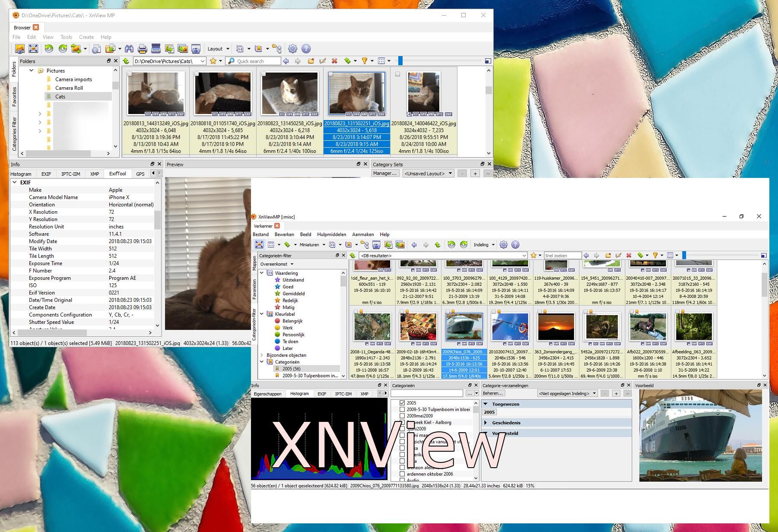The height and width of the screenshot is (532, 778).
Task: Tick checkbox on 20180824_140046422_iOS.jpg thumbnail
Action: click(x=398, y=74)
